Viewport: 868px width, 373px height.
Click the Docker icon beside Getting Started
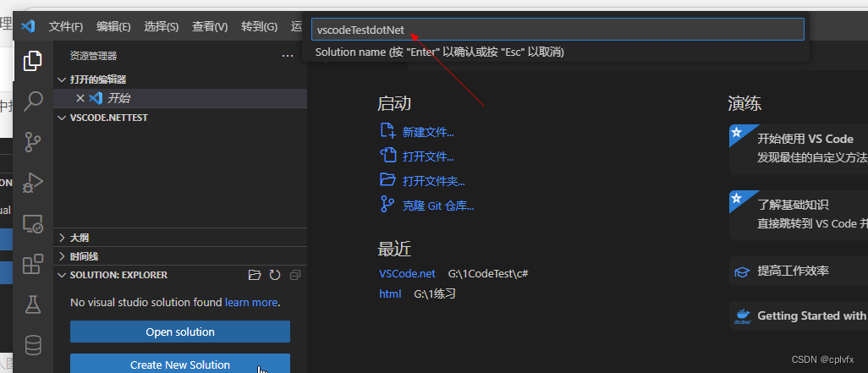tap(742, 316)
